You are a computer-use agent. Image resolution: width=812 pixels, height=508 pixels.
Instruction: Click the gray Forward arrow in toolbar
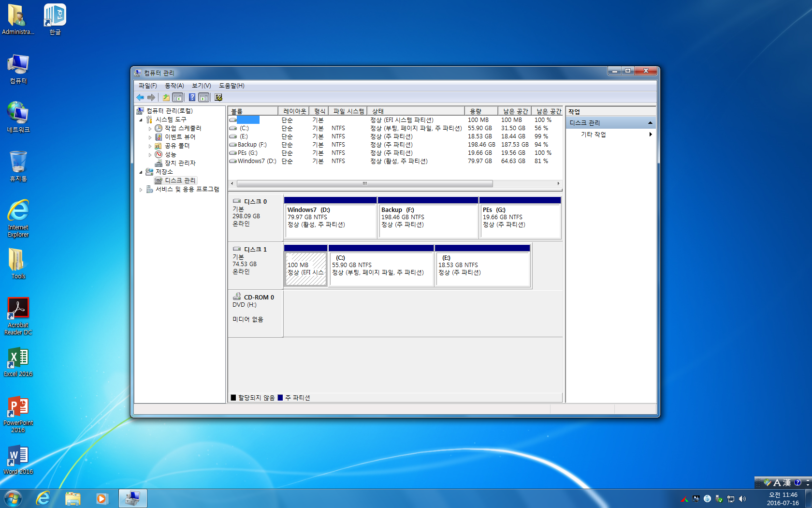(x=151, y=97)
